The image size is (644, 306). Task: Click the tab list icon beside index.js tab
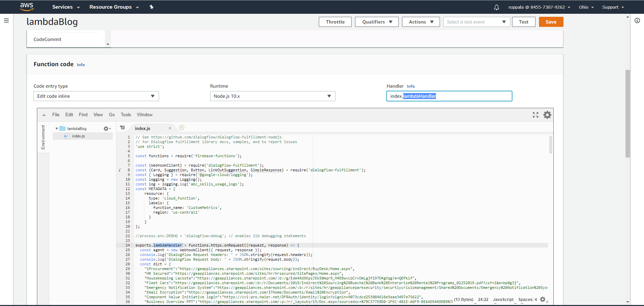click(x=122, y=128)
